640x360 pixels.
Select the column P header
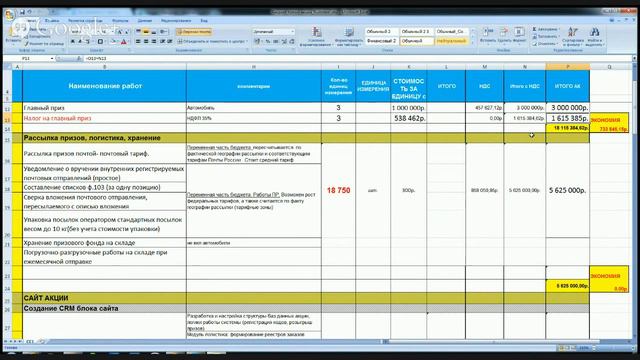point(567,67)
